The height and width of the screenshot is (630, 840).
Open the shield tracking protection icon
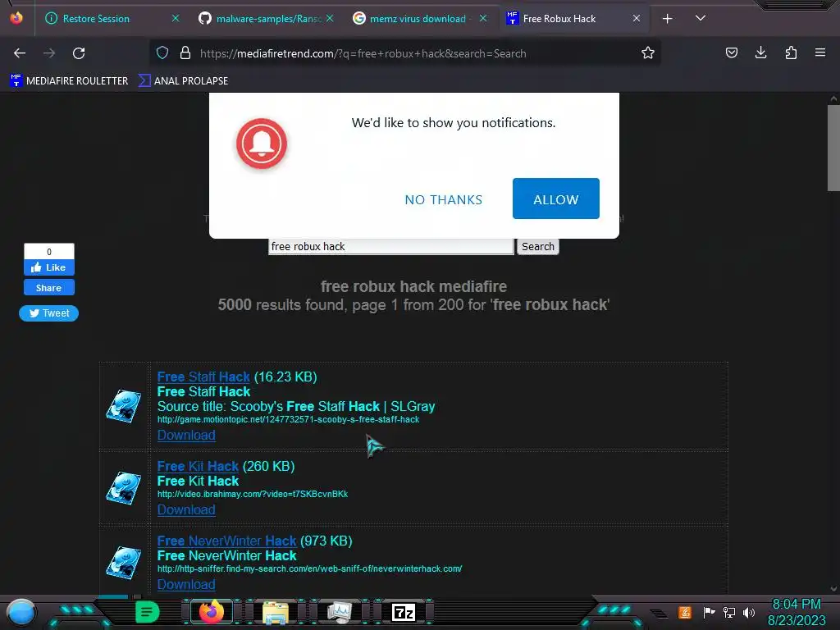(x=162, y=53)
